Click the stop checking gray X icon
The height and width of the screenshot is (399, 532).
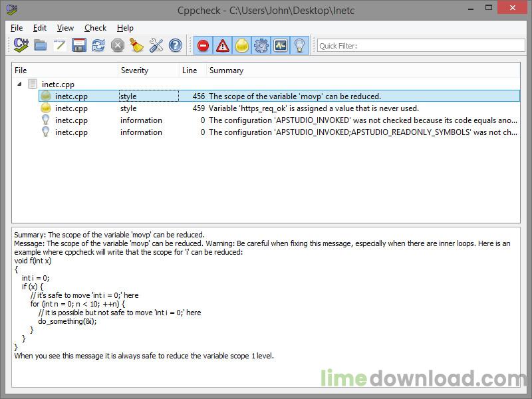tap(118, 45)
